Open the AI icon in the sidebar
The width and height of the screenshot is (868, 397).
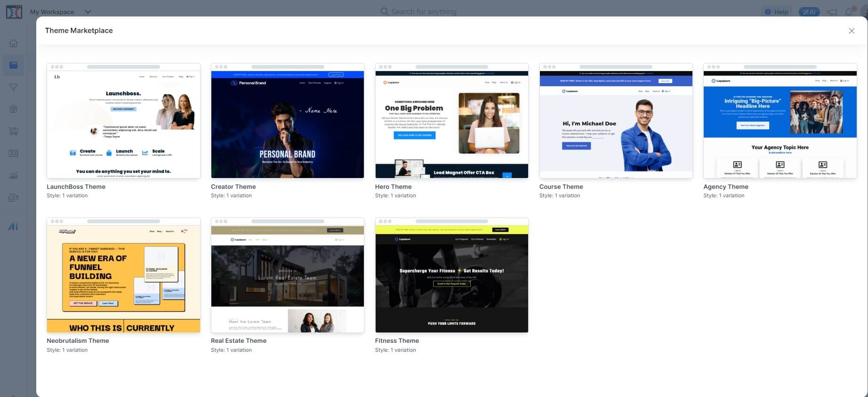tap(13, 227)
